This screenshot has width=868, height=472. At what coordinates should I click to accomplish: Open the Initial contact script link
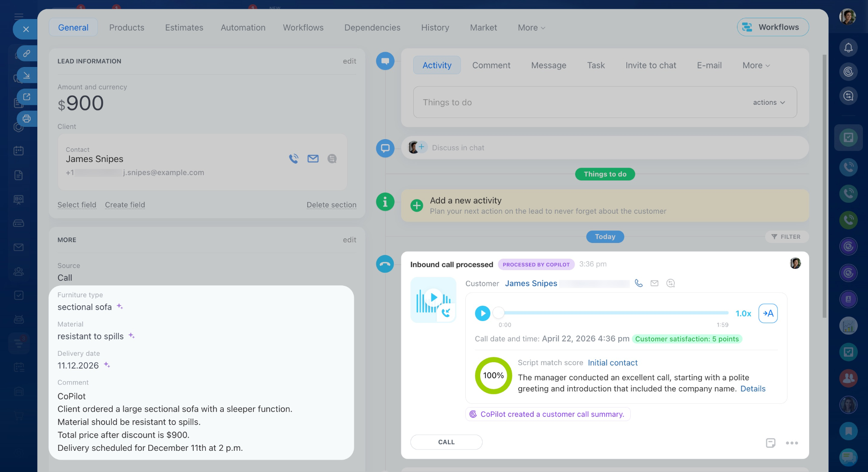[x=612, y=363]
